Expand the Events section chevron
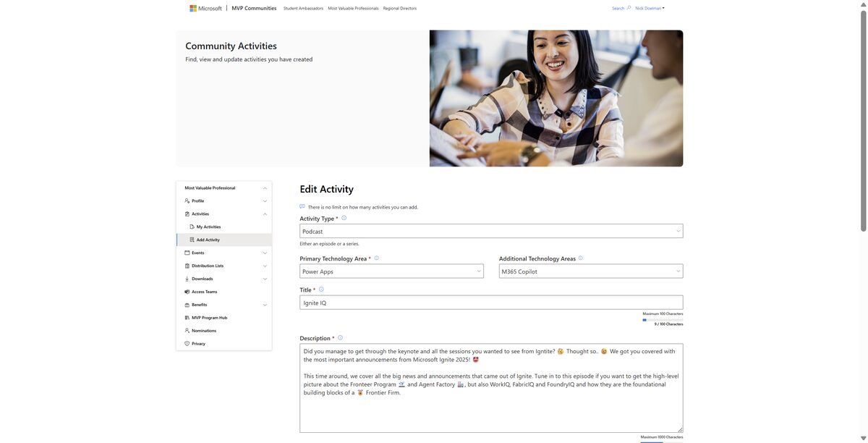The image size is (868, 443). [265, 253]
